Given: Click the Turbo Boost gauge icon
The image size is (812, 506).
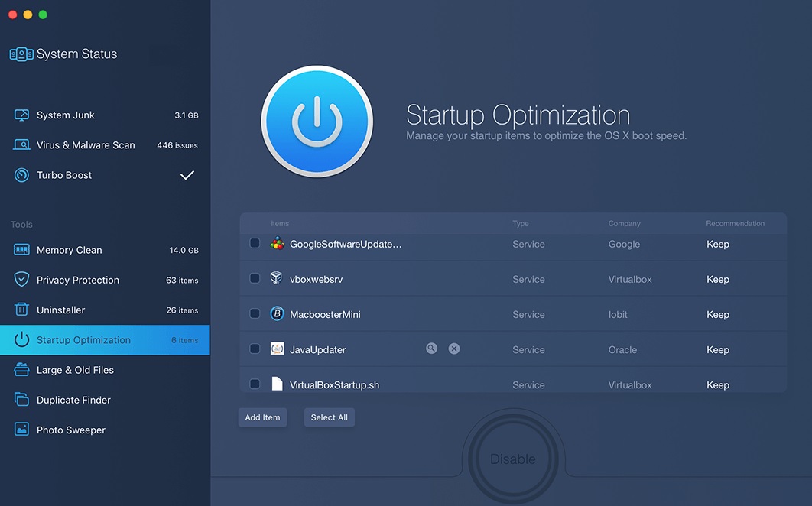Looking at the screenshot, I should pyautogui.click(x=21, y=175).
